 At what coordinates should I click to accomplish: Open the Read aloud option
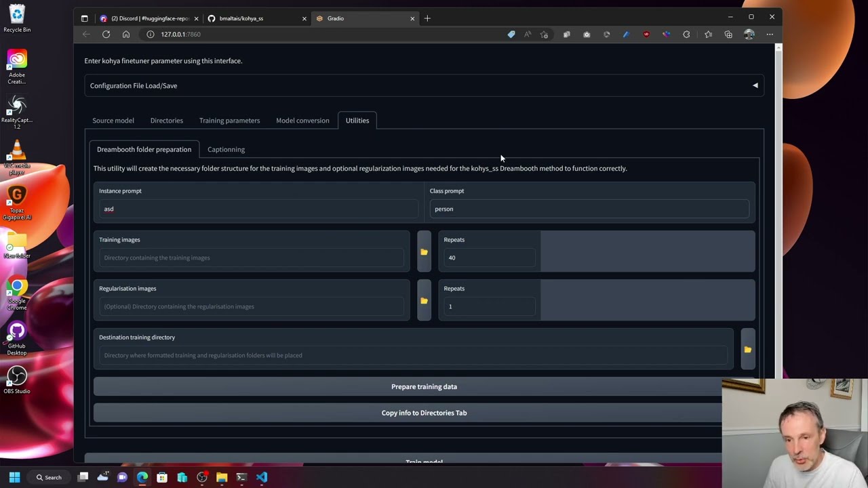(528, 34)
